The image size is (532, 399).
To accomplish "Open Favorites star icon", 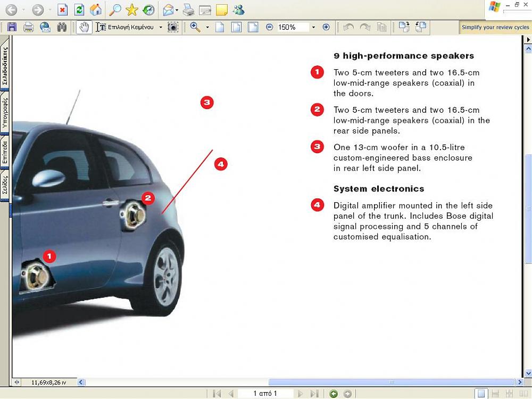I will (x=131, y=10).
